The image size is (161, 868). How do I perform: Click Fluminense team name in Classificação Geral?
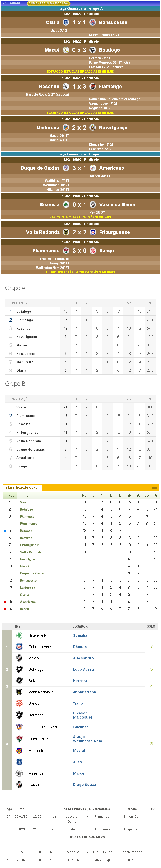pos(29,524)
